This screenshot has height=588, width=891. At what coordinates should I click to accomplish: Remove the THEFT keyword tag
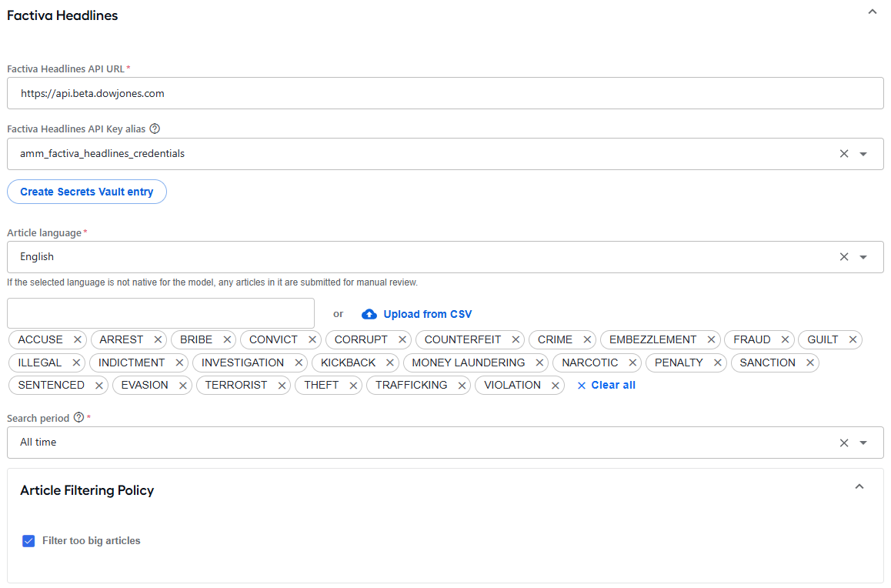tap(353, 385)
